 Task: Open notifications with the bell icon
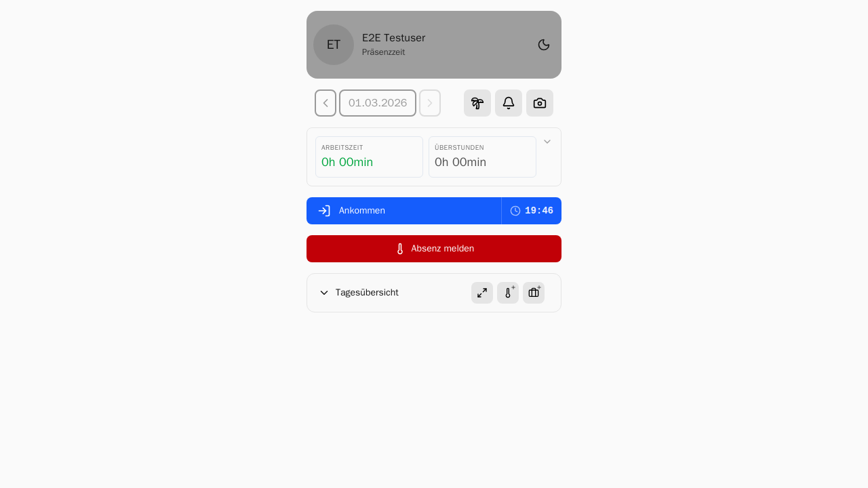(x=509, y=103)
